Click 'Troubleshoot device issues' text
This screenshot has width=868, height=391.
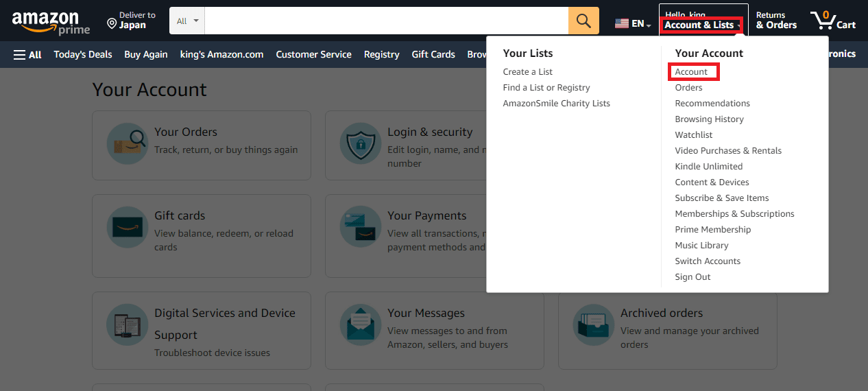212,353
